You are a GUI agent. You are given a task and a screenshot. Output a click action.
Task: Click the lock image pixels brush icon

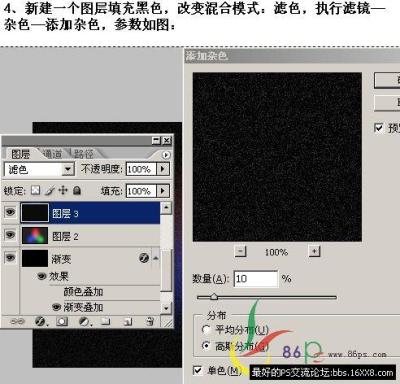(50, 190)
